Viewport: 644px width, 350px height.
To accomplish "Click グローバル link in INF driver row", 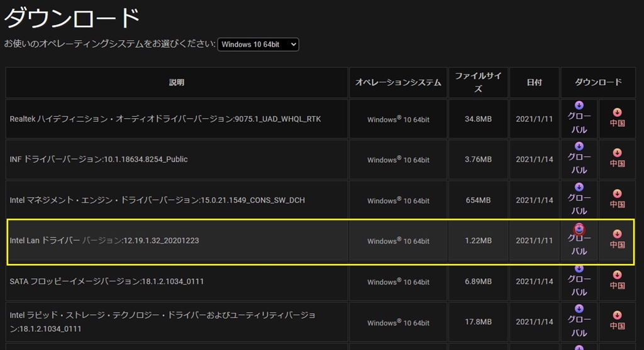I will [579, 163].
